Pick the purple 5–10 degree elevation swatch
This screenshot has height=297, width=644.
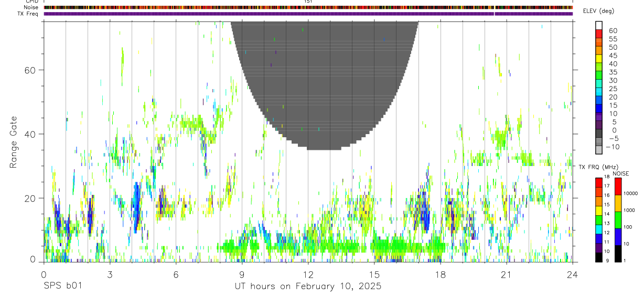coord(599,118)
